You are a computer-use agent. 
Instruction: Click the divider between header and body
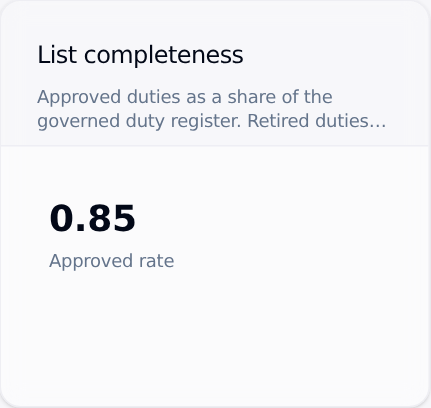click(215, 145)
